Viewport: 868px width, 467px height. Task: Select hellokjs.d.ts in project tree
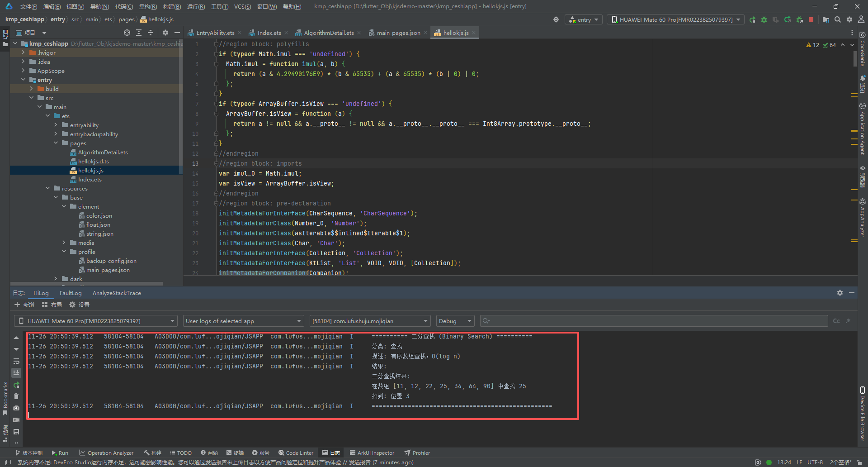coord(93,161)
